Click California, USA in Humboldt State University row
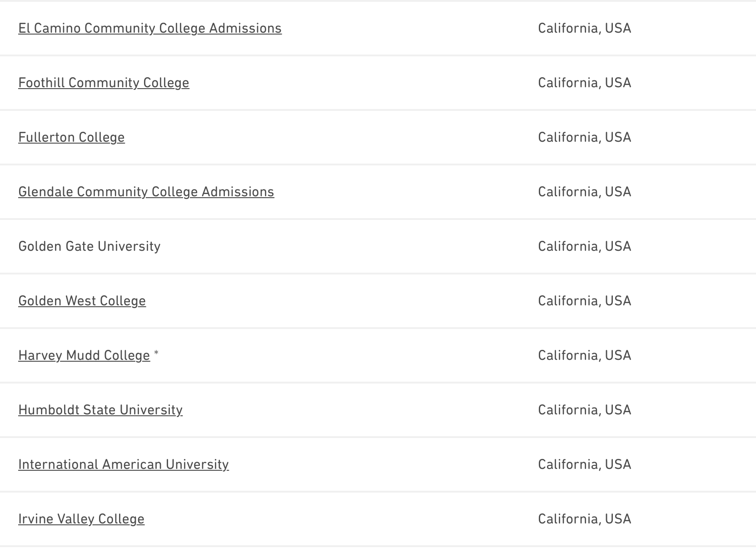The image size is (756, 548). (x=584, y=410)
